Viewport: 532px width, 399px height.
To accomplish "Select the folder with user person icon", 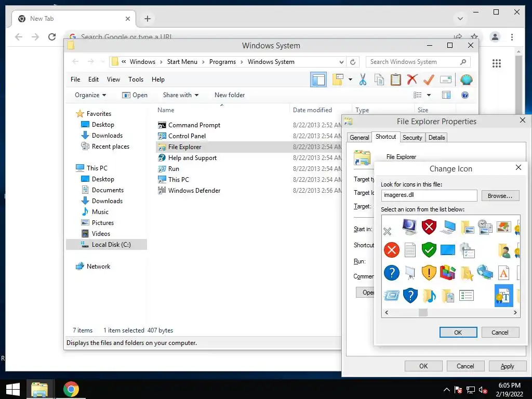I will point(504,250).
